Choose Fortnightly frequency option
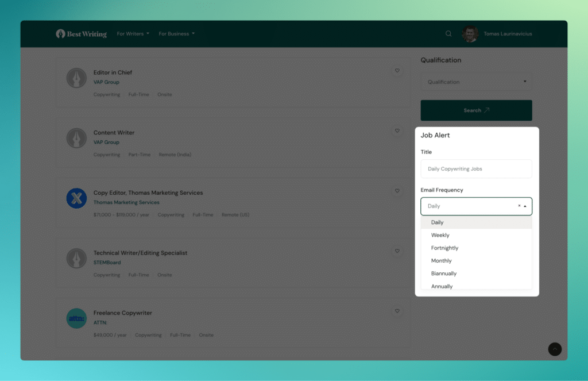Image resolution: width=588 pixels, height=381 pixels. point(476,248)
